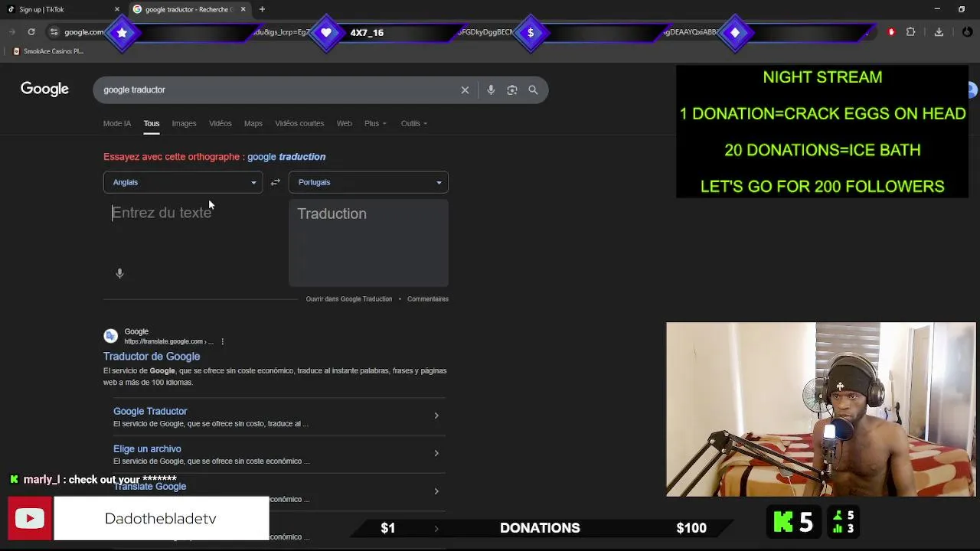The height and width of the screenshot is (551, 980).
Task: Go to Google logo homepage
Action: [x=44, y=90]
